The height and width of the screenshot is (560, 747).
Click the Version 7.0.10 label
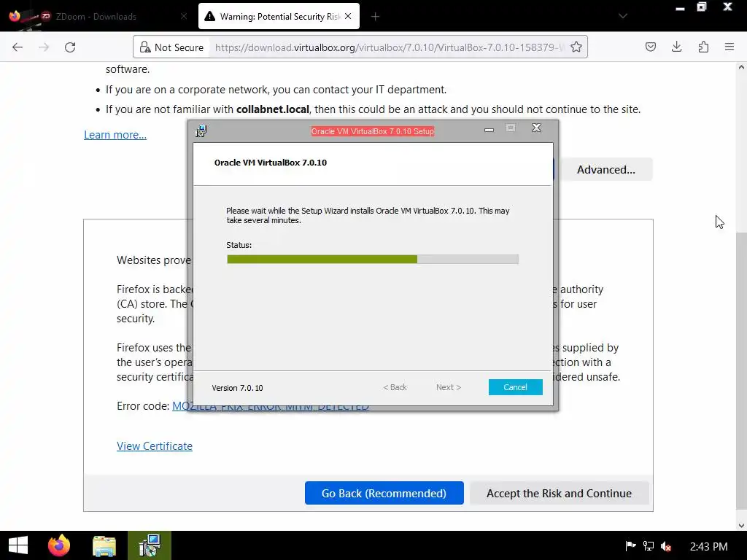[237, 388]
